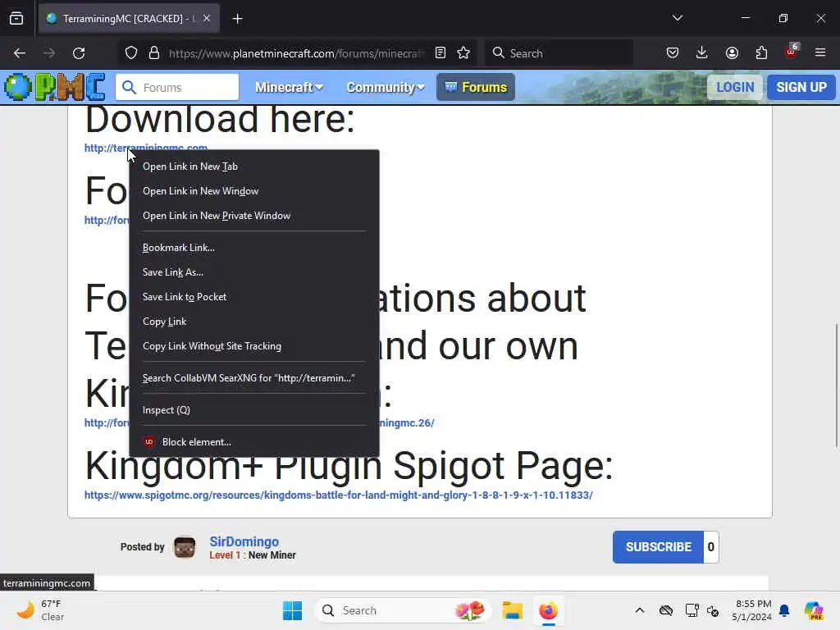This screenshot has height=630, width=840.
Task: Click the taskbar clock and date
Action: [753, 610]
